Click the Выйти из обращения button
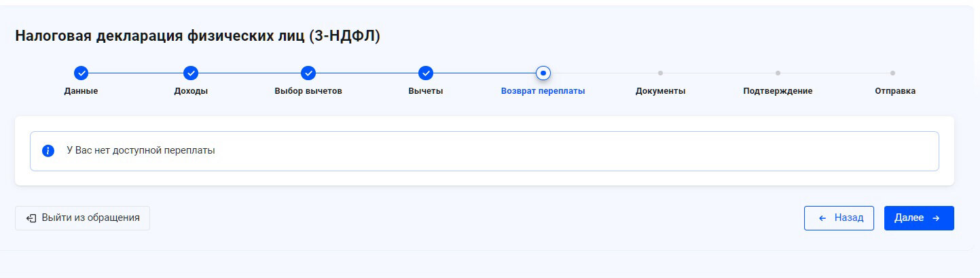The height and width of the screenshot is (278, 980). pyautogui.click(x=82, y=218)
